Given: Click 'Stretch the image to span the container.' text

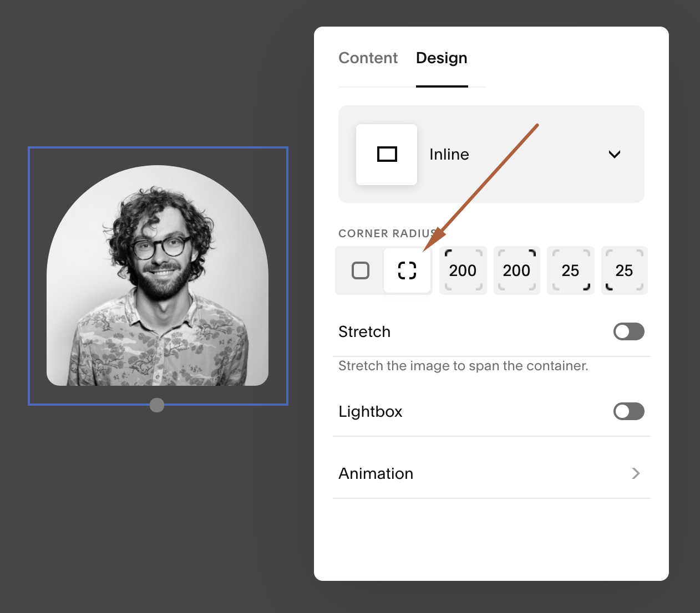Looking at the screenshot, I should 463,366.
